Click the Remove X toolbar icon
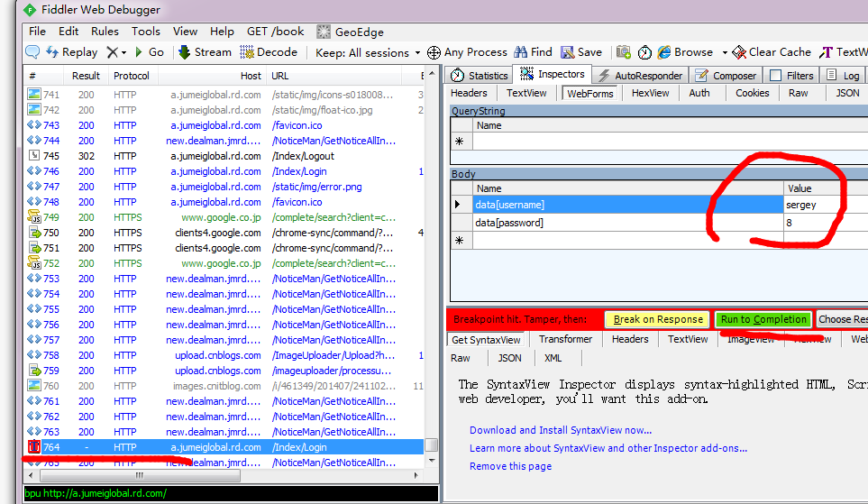The width and height of the screenshot is (868, 504). 113,52
